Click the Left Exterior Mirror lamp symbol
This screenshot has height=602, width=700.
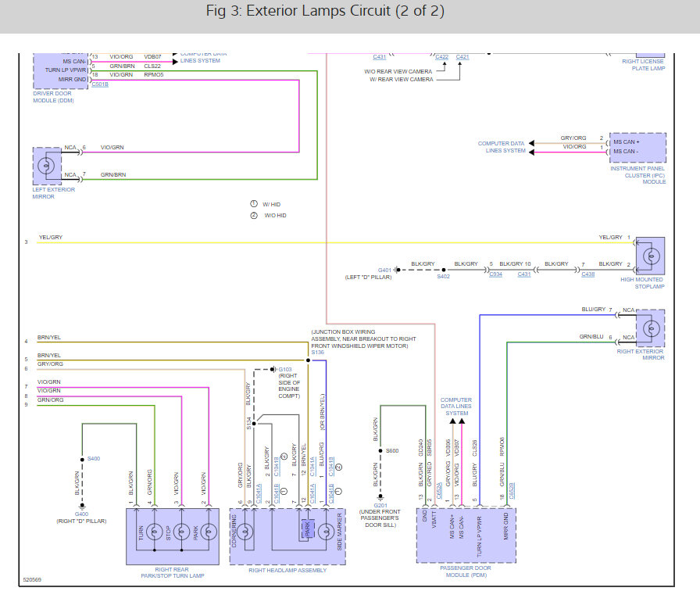pyautogui.click(x=47, y=166)
